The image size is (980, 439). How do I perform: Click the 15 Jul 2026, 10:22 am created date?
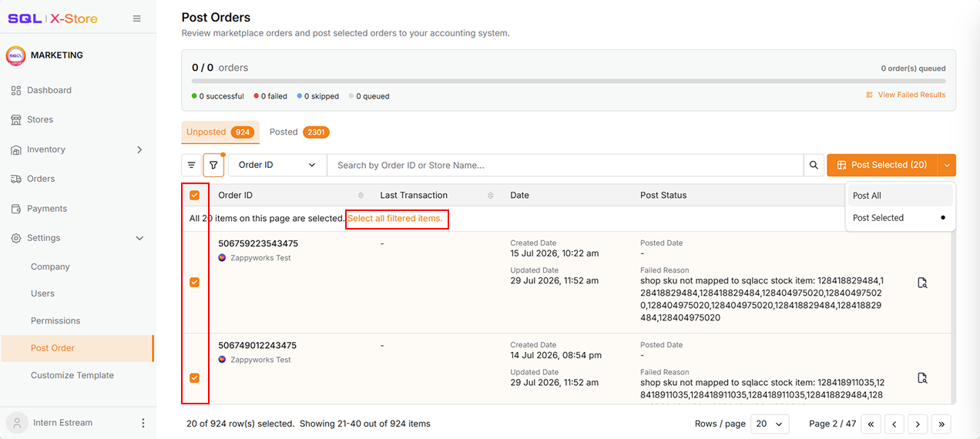555,253
